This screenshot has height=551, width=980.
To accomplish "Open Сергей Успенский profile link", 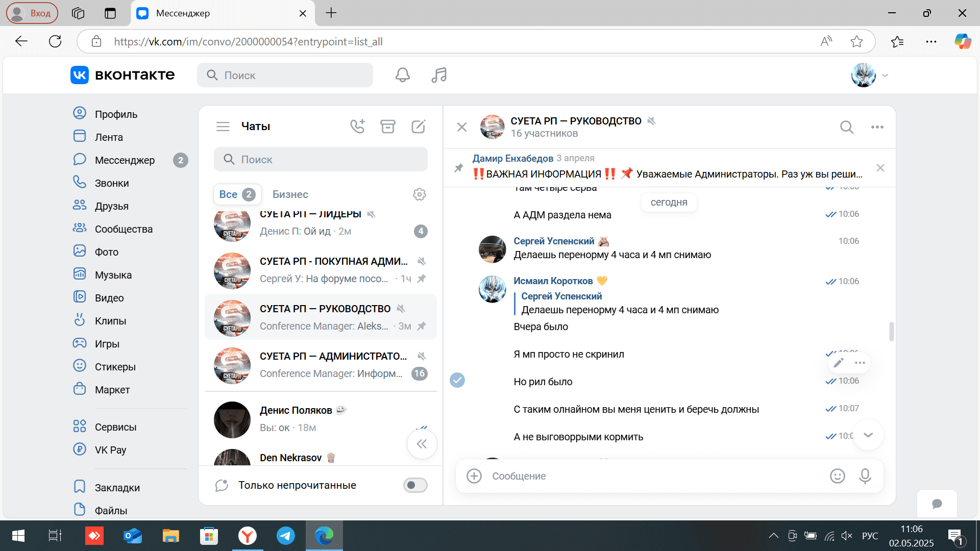I will tap(554, 241).
